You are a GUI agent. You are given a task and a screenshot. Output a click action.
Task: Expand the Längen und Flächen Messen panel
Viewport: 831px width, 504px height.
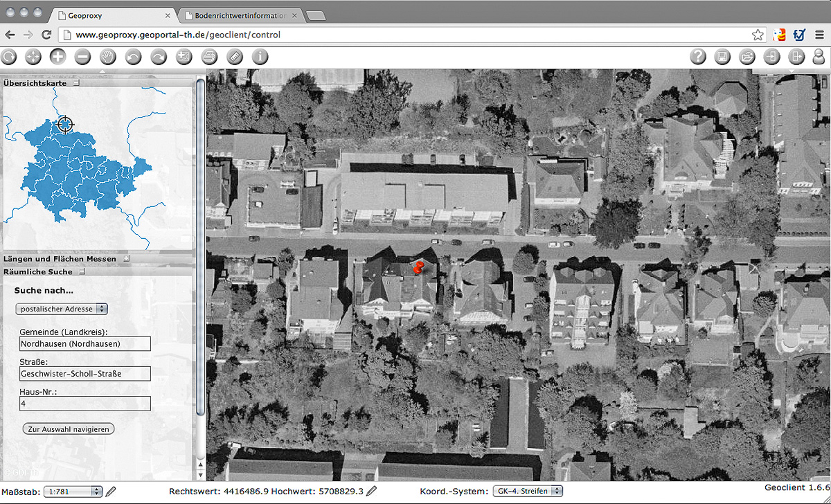click(126, 258)
